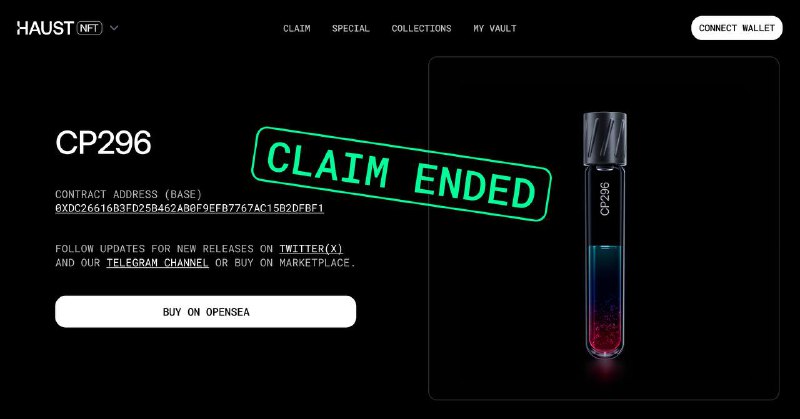The height and width of the screenshot is (419, 800).
Task: Go to the Special page
Action: [x=351, y=29]
